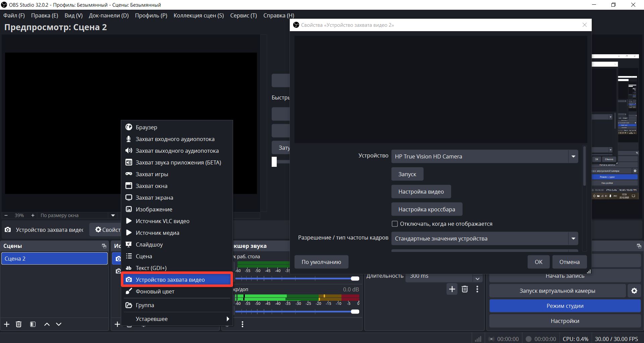The image size is (644, 343).
Task: Click the Mic/Aux volume slider handle
Action: pos(355,312)
